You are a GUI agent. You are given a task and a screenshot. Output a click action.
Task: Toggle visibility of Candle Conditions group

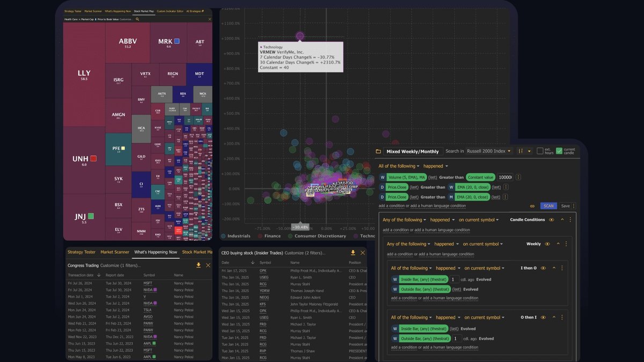(552, 219)
